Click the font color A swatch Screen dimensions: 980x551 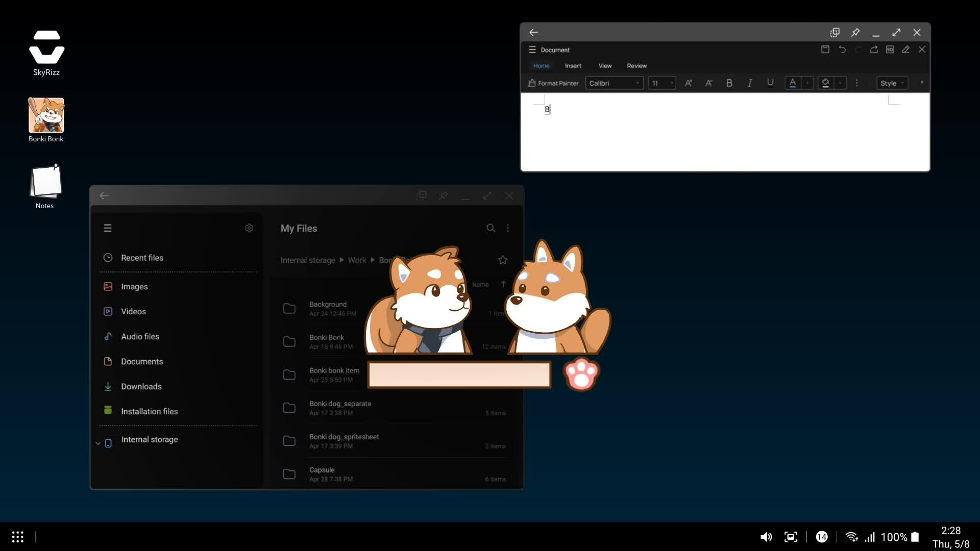point(792,83)
